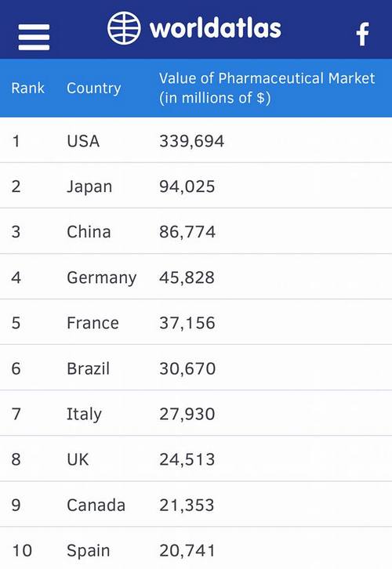Select the China row entry
392x569 pixels.
(196, 231)
